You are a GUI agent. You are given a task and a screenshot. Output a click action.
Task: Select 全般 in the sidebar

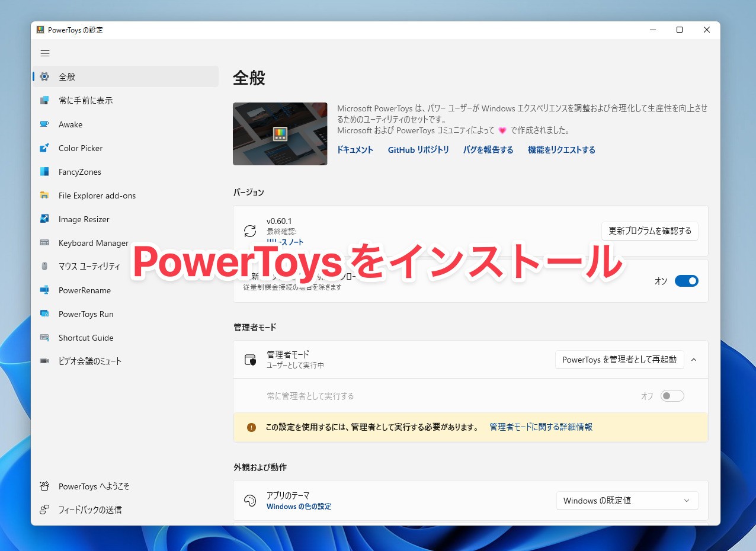126,76
